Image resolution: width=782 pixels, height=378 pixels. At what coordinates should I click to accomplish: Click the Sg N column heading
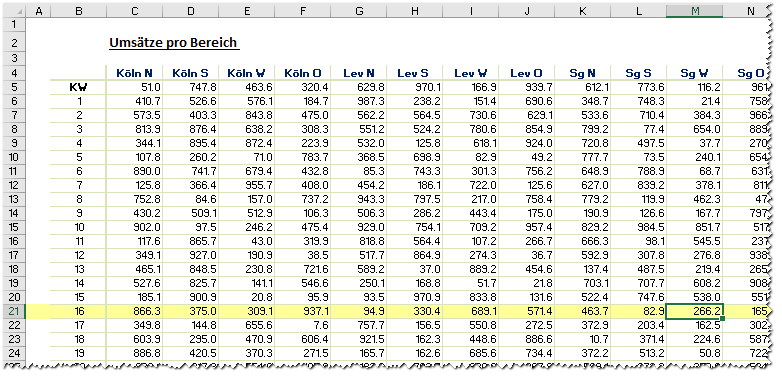[x=583, y=73]
